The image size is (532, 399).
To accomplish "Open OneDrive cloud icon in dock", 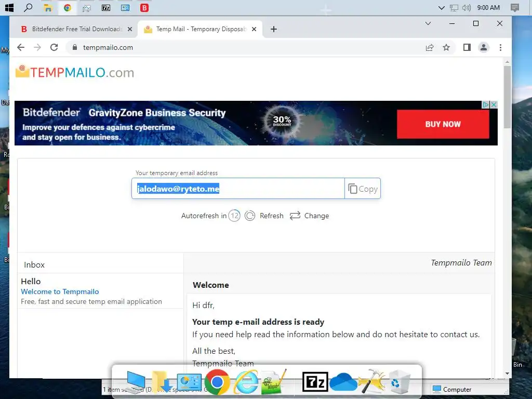I will point(343,382).
